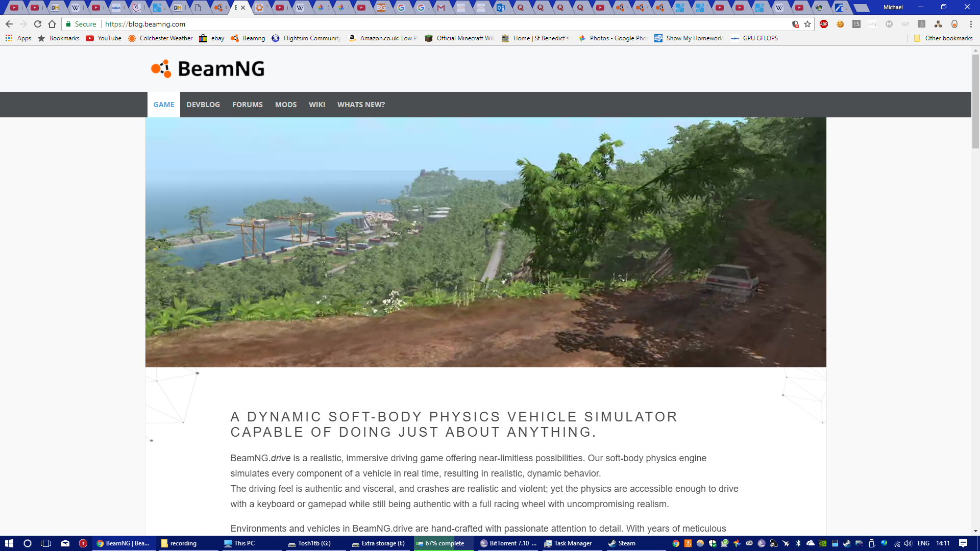Open the Java tray icon
This screenshot has width=980, height=551.
click(x=688, y=543)
